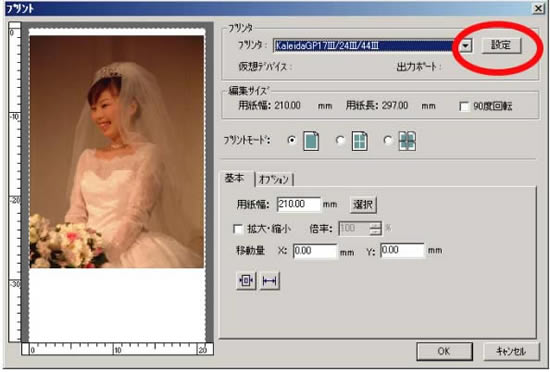Viewport: 550px width, 372px height.
Task: Click the single-page print mode icon
Action: [x=311, y=141]
